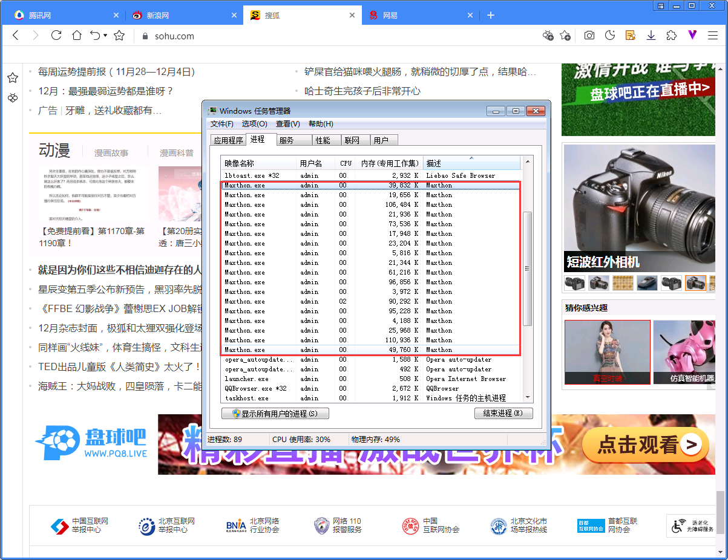The image size is (728, 560).
Task: Open the browser hamburger main menu
Action: point(713,36)
